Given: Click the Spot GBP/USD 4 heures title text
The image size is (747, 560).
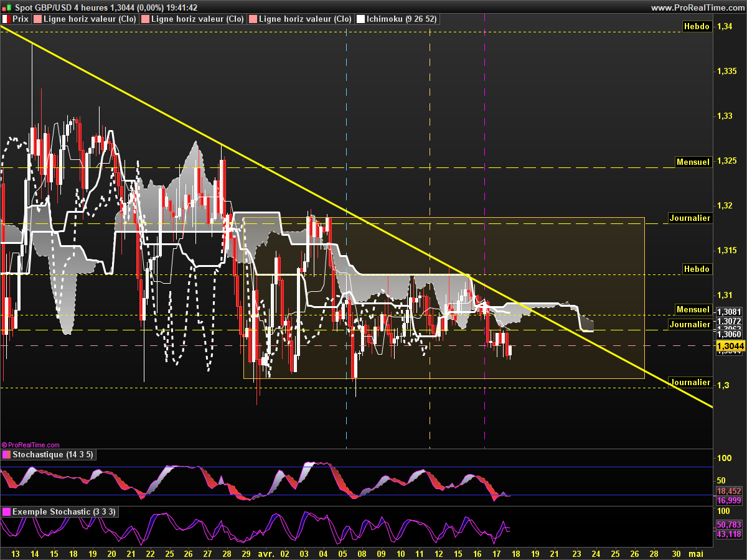Looking at the screenshot, I should [x=60, y=8].
